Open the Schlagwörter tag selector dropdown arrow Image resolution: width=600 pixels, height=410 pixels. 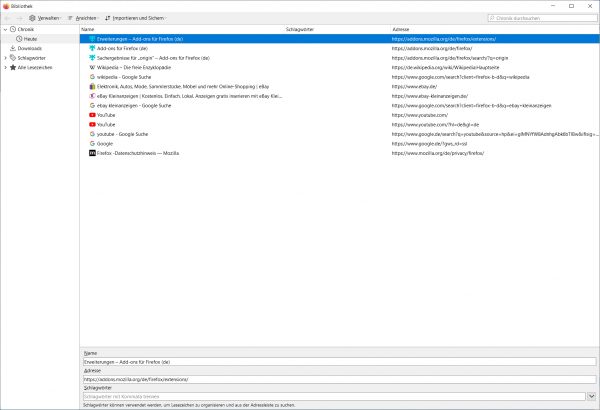592,397
